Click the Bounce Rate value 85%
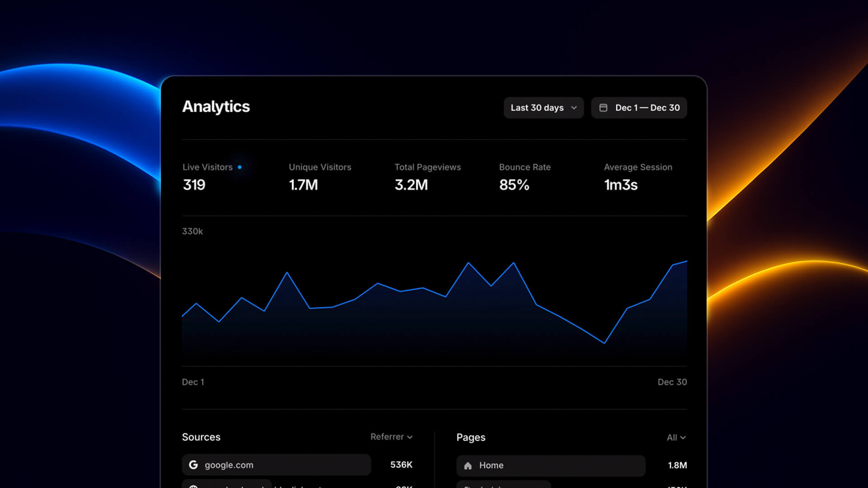The height and width of the screenshot is (488, 868). point(514,185)
